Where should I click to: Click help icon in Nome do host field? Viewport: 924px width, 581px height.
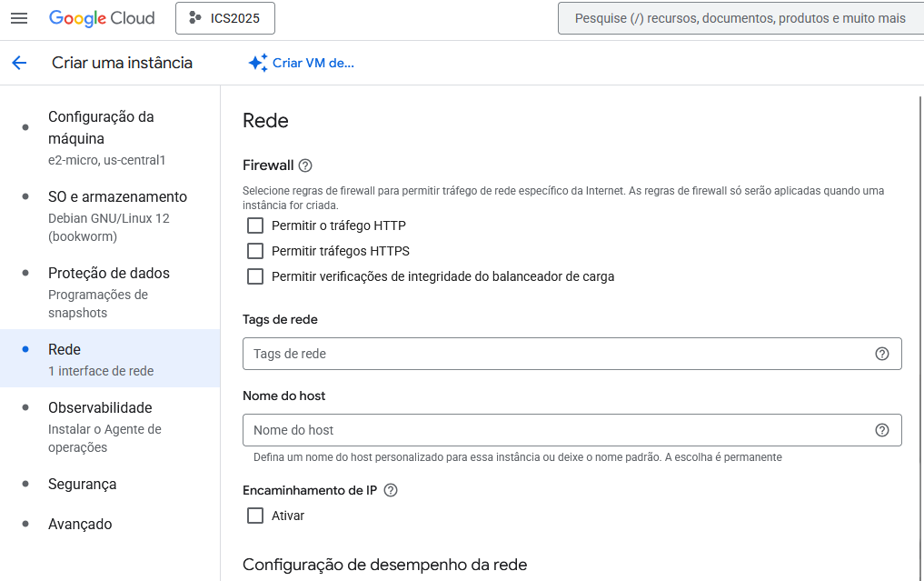click(881, 430)
